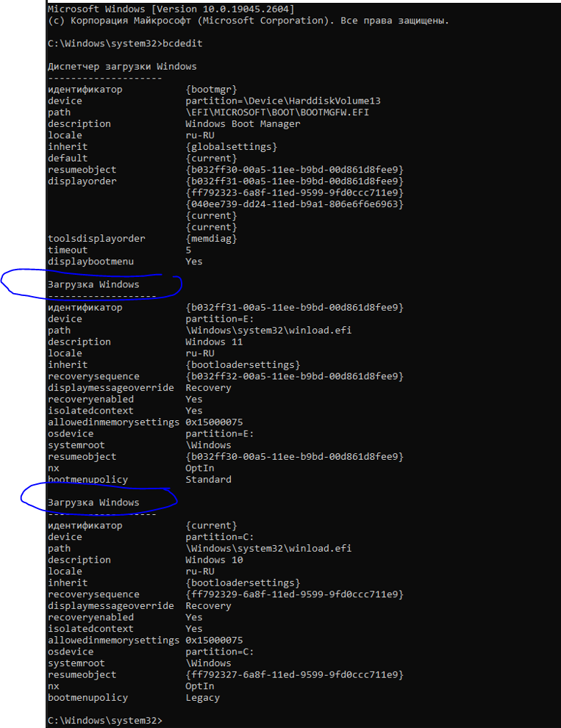Click 'partition=E:' next to osdevice

click(220, 433)
